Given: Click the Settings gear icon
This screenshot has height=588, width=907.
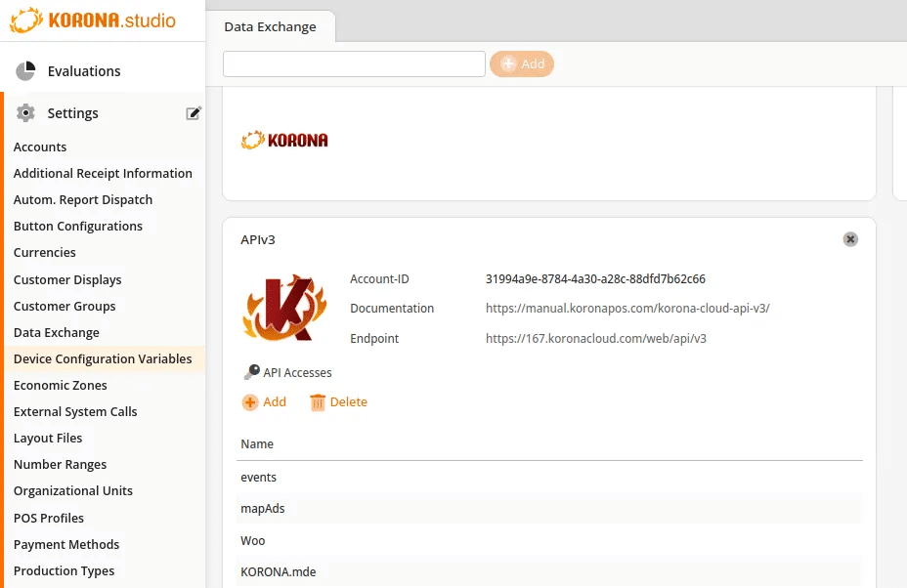Looking at the screenshot, I should (x=26, y=113).
